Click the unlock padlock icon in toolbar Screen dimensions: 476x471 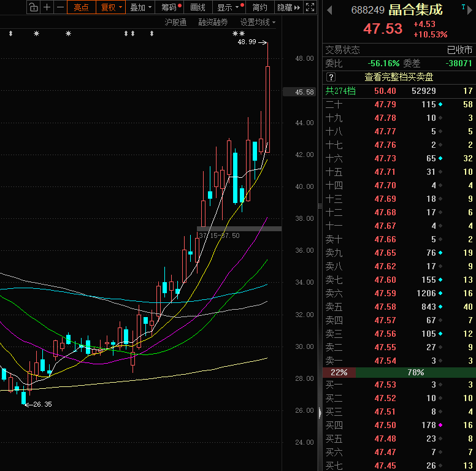pyautogui.click(x=34, y=7)
